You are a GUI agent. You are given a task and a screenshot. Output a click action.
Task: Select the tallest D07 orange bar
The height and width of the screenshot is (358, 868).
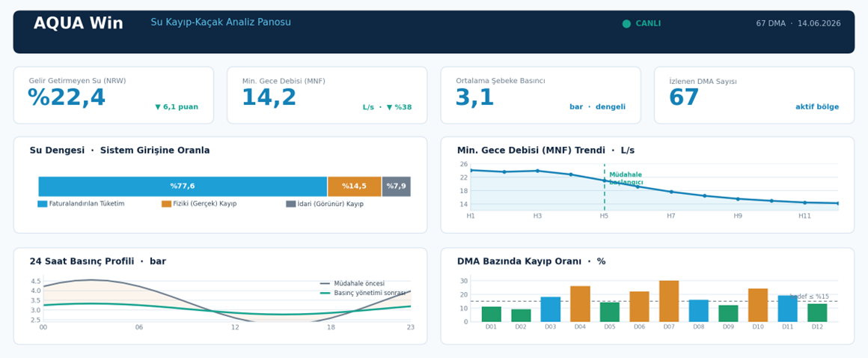[669, 302]
